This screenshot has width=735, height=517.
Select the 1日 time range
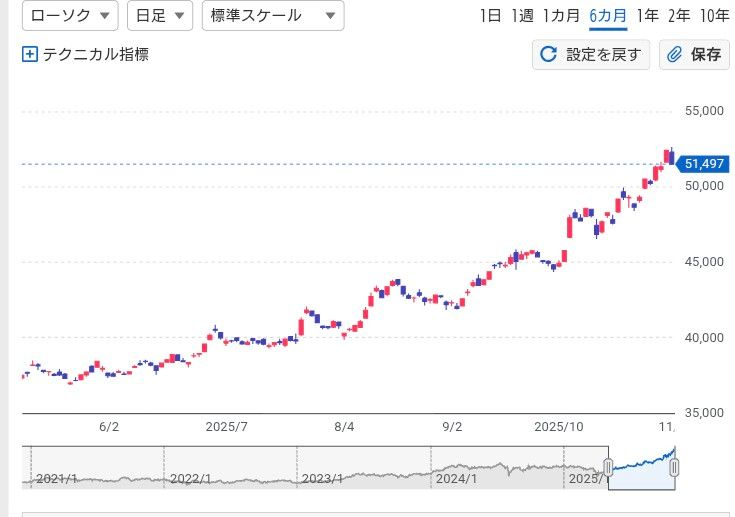click(x=490, y=16)
